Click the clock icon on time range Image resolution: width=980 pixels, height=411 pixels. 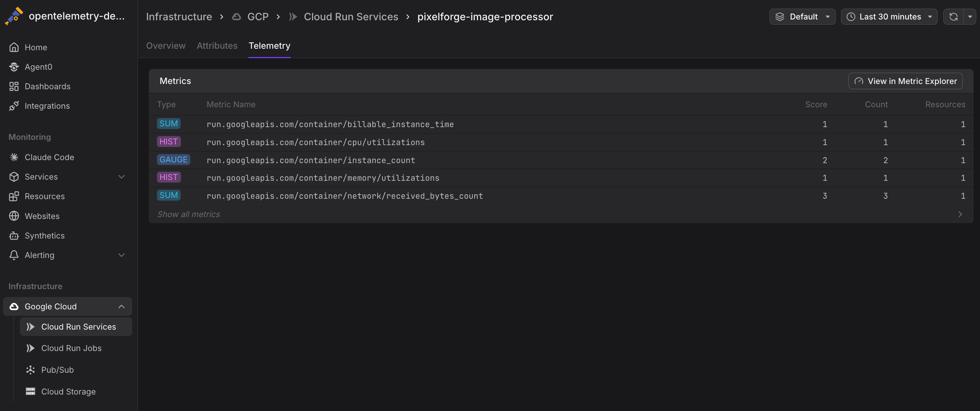tap(851, 17)
